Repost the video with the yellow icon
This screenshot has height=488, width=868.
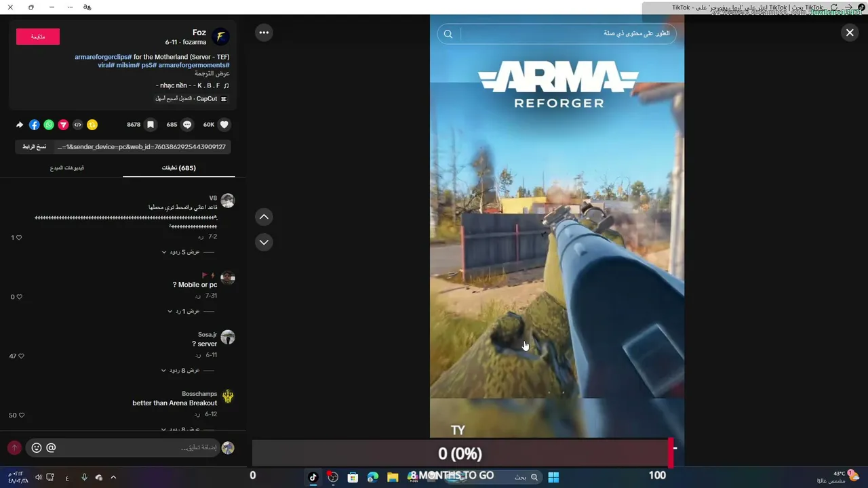click(92, 125)
